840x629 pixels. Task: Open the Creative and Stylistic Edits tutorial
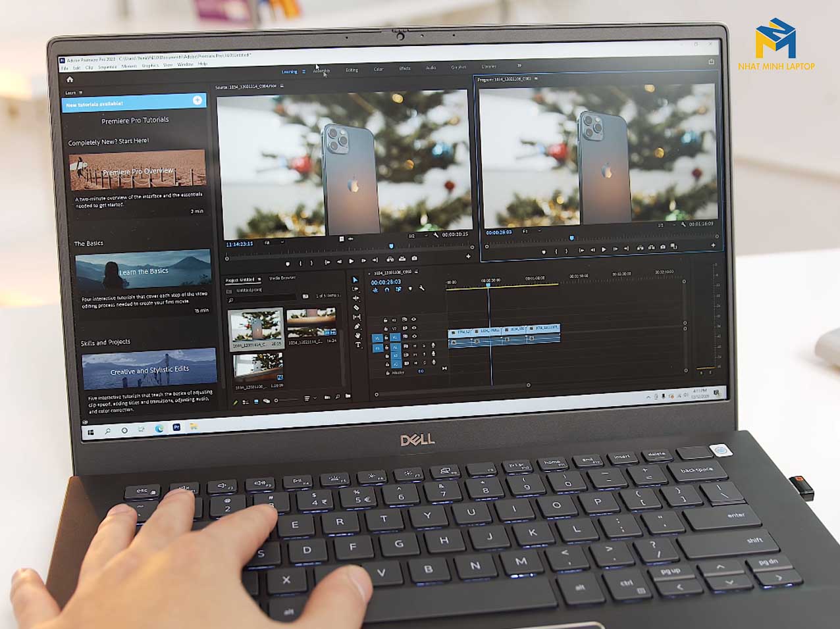pos(149,368)
